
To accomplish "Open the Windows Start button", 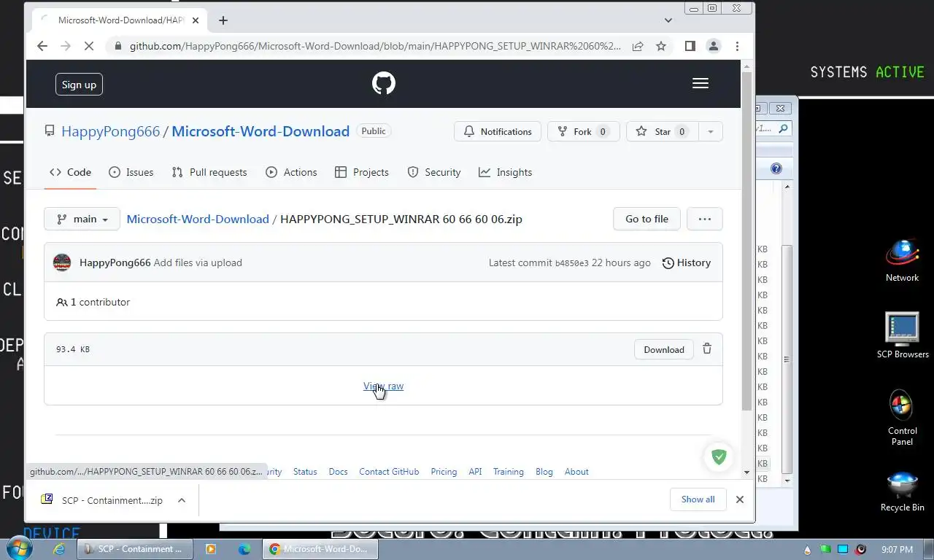I will point(20,549).
